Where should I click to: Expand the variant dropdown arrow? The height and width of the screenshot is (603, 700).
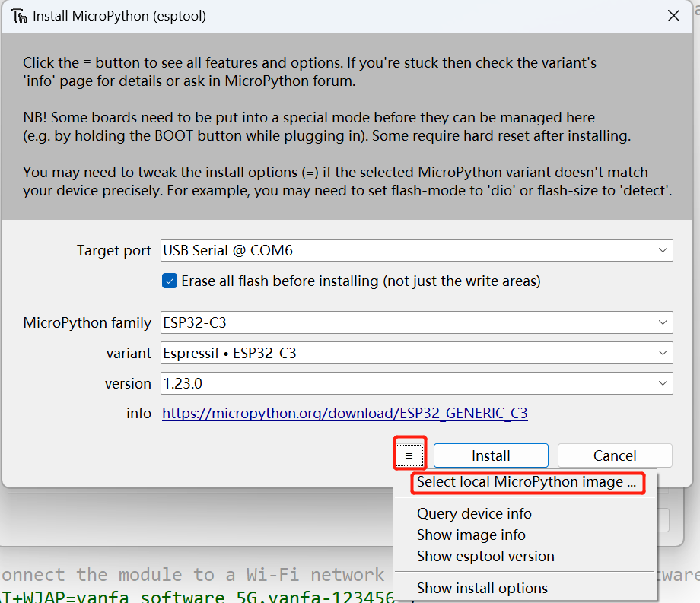click(x=663, y=353)
